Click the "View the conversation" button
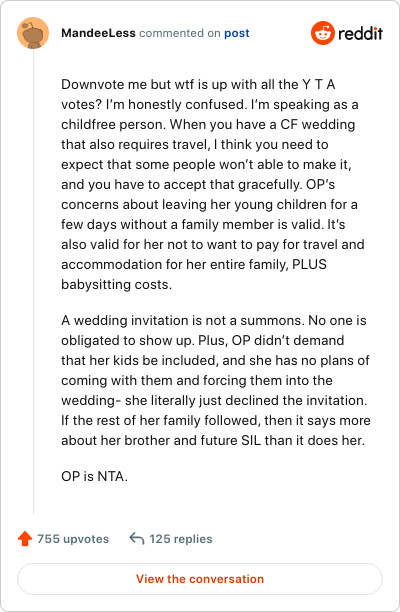Image resolution: width=400 pixels, height=612 pixels. (200, 579)
